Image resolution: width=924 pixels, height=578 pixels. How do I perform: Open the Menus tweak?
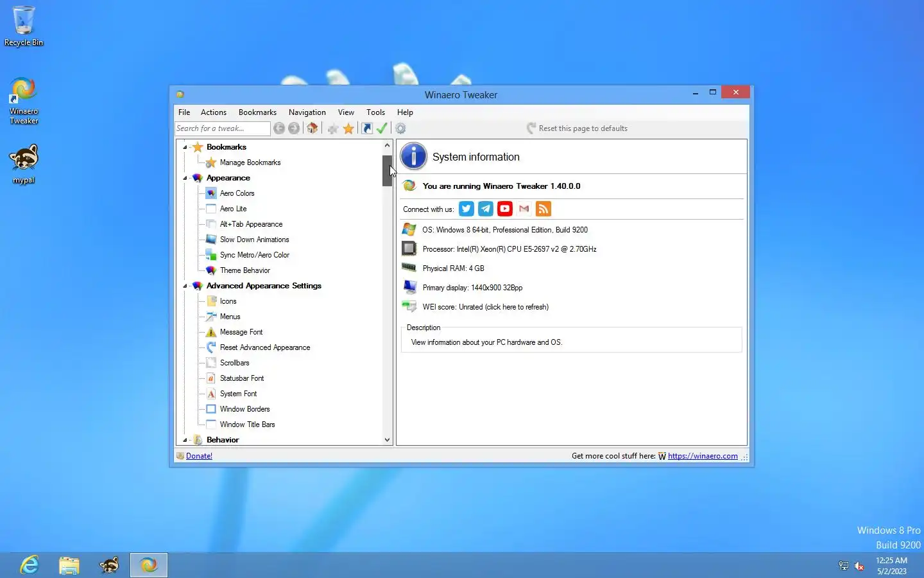click(230, 317)
